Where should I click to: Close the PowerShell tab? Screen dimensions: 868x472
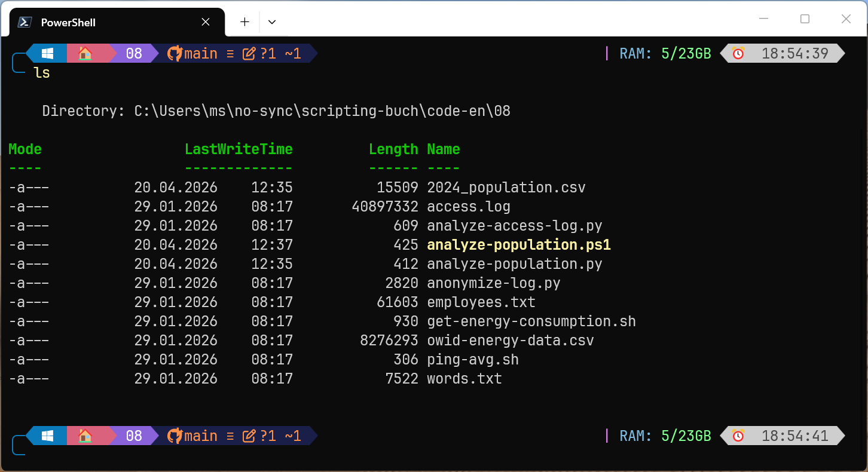[x=206, y=22]
